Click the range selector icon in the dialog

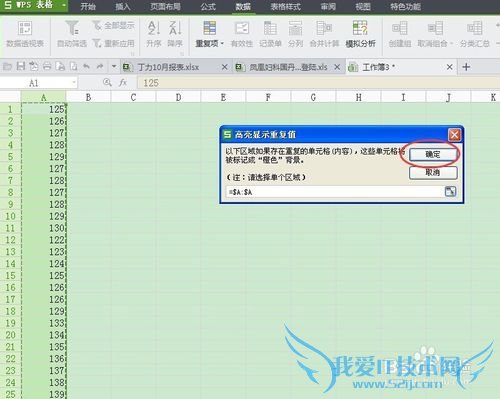(x=450, y=191)
